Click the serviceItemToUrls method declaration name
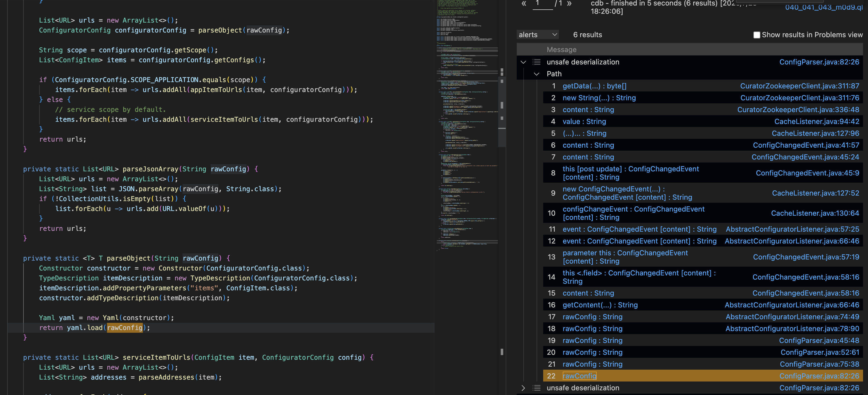 click(x=156, y=358)
